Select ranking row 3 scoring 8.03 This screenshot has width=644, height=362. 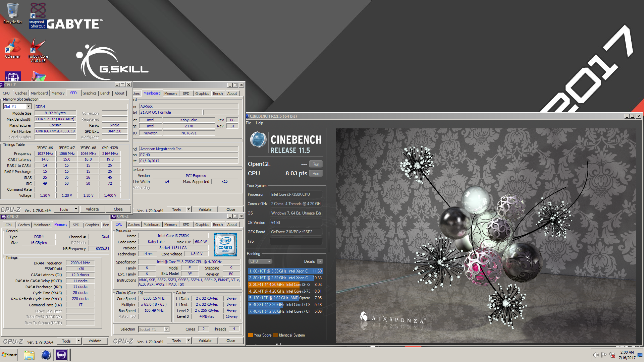tap(285, 285)
